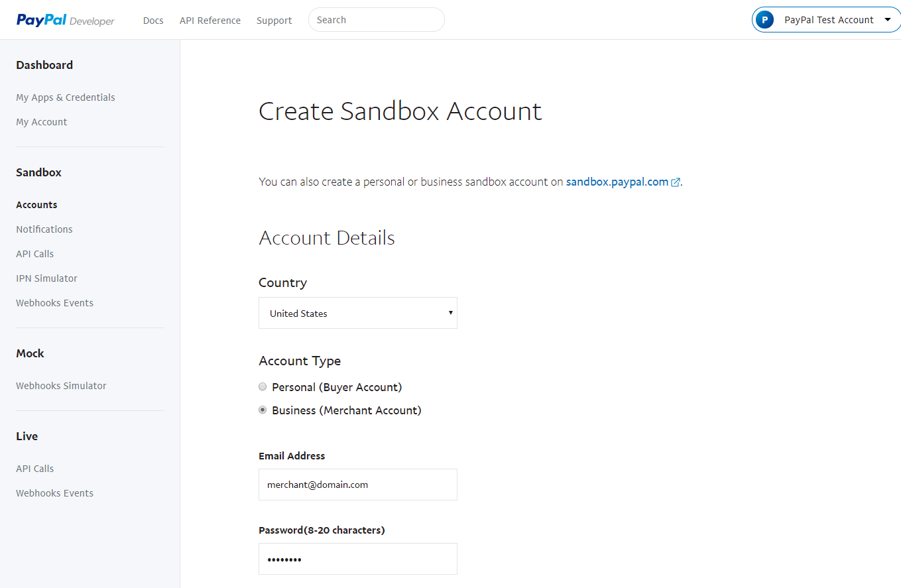Click the PayPal Developer logo
The height and width of the screenshot is (588, 901).
pos(66,21)
